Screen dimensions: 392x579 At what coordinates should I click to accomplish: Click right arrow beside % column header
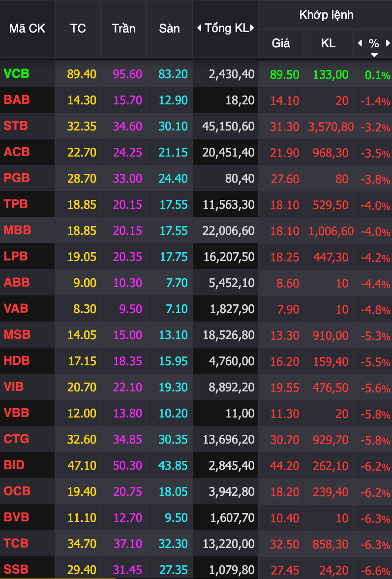pos(388,43)
